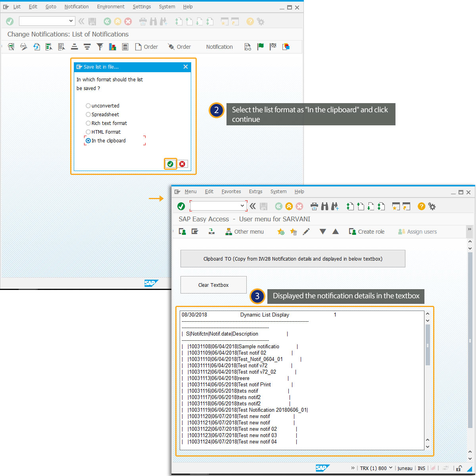Click the textbox vertical scrollbar handle

(x=428, y=345)
